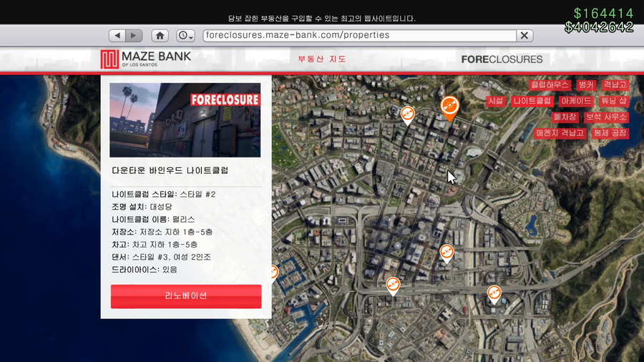Open the 부동산 지도 header link

point(322,59)
